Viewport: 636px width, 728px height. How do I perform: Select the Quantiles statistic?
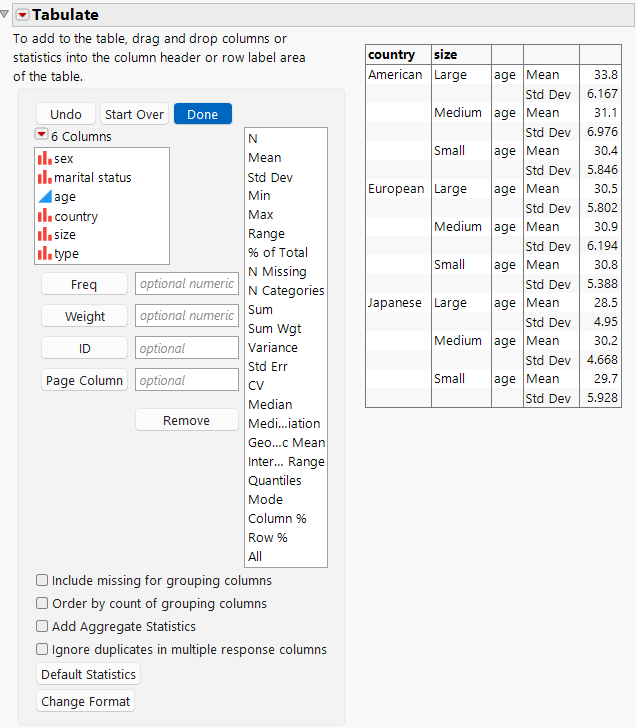[x=274, y=481]
